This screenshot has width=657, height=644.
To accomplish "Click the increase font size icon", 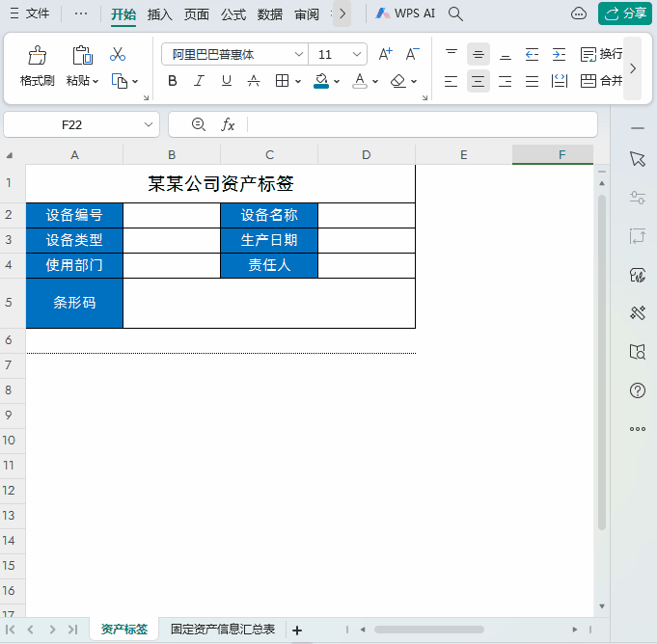I will point(385,55).
